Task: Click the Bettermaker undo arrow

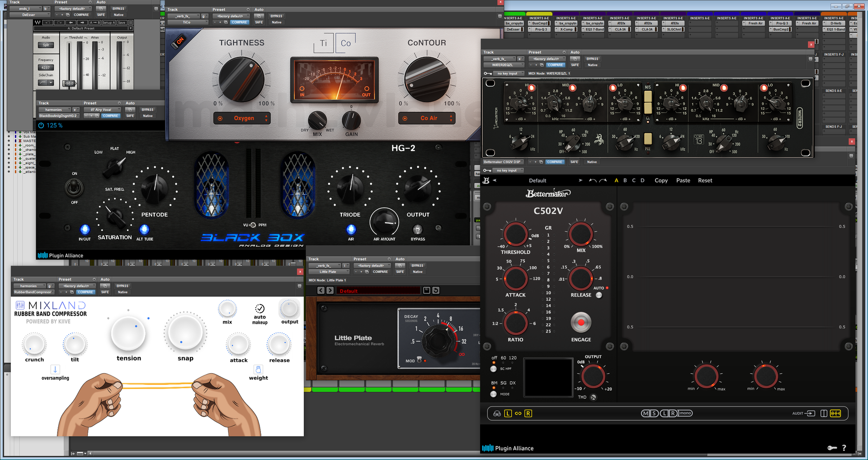Action: (592, 181)
